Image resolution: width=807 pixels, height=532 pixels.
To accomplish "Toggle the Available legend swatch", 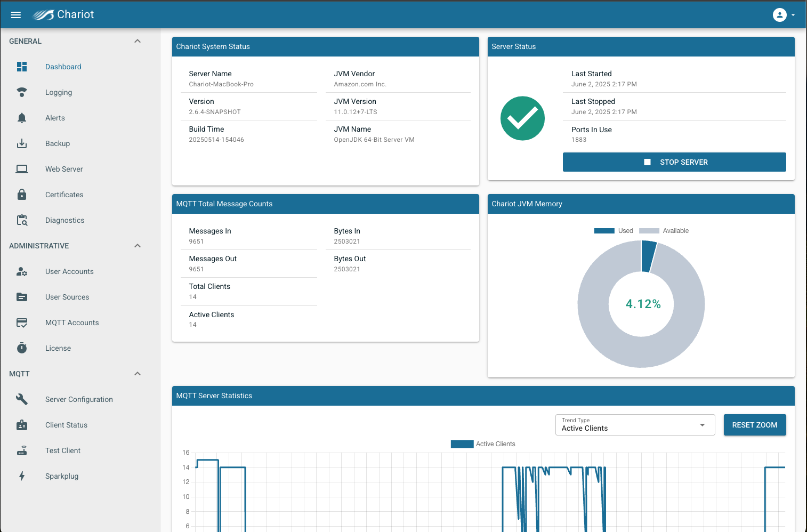I will pyautogui.click(x=649, y=231).
